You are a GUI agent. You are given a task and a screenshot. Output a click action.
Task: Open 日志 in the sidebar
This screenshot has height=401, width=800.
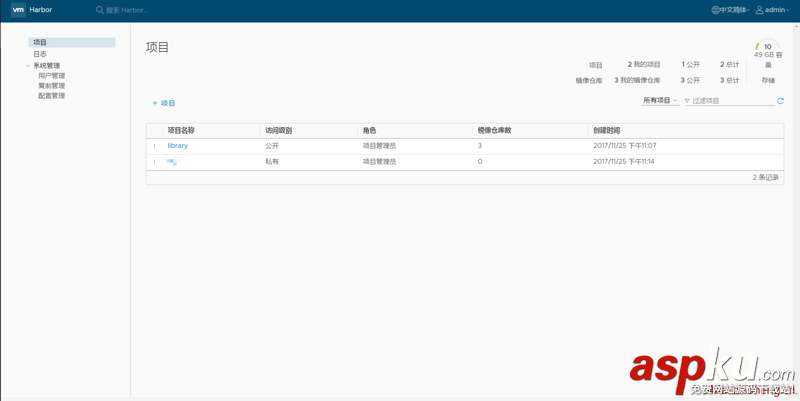click(x=40, y=54)
